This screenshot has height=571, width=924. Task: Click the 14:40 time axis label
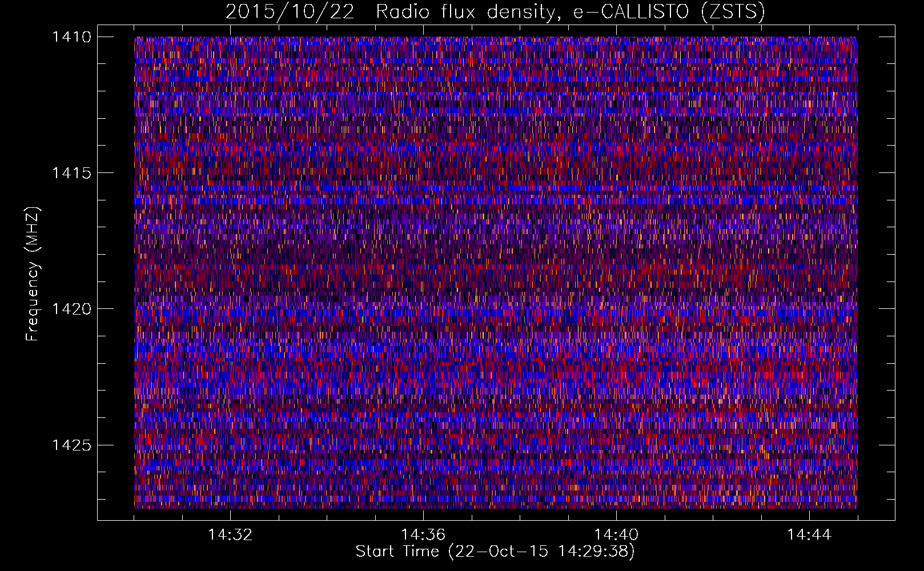616,535
